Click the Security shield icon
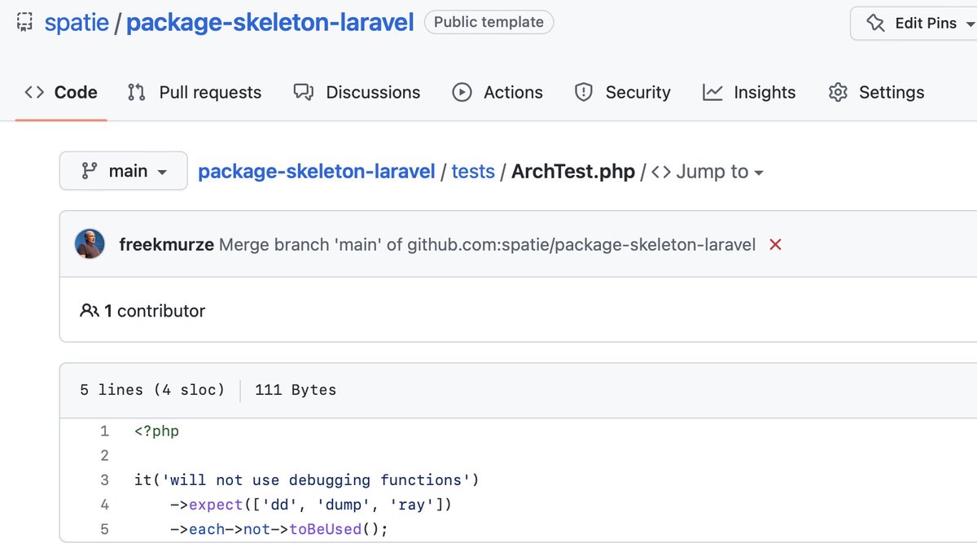The height and width of the screenshot is (560, 977). coord(584,92)
